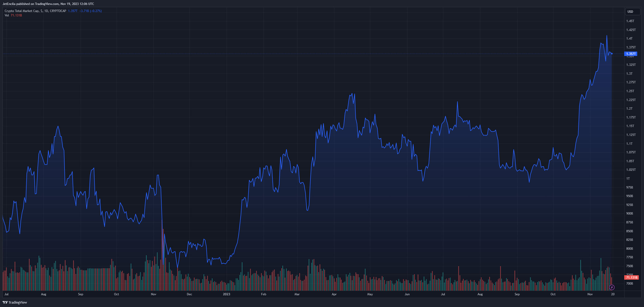Click the purple lightning bolt event icon

tap(612, 287)
